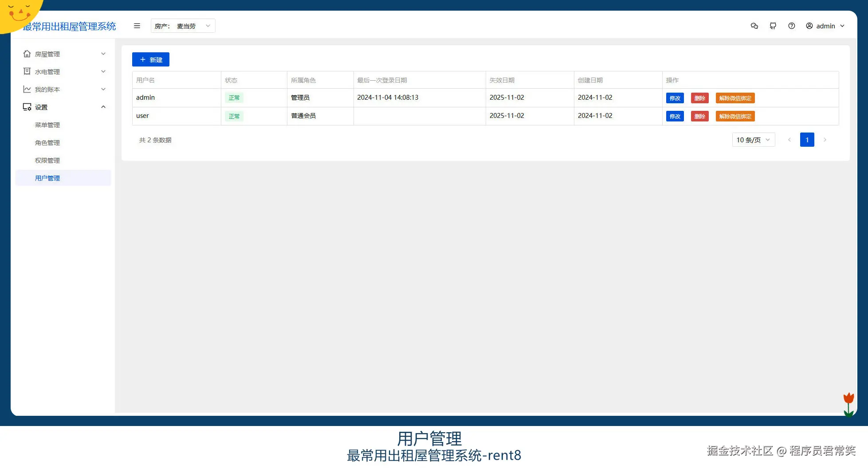The width and height of the screenshot is (868, 469).
Task: Open the 10 条/页 page size dropdown
Action: pos(753,140)
